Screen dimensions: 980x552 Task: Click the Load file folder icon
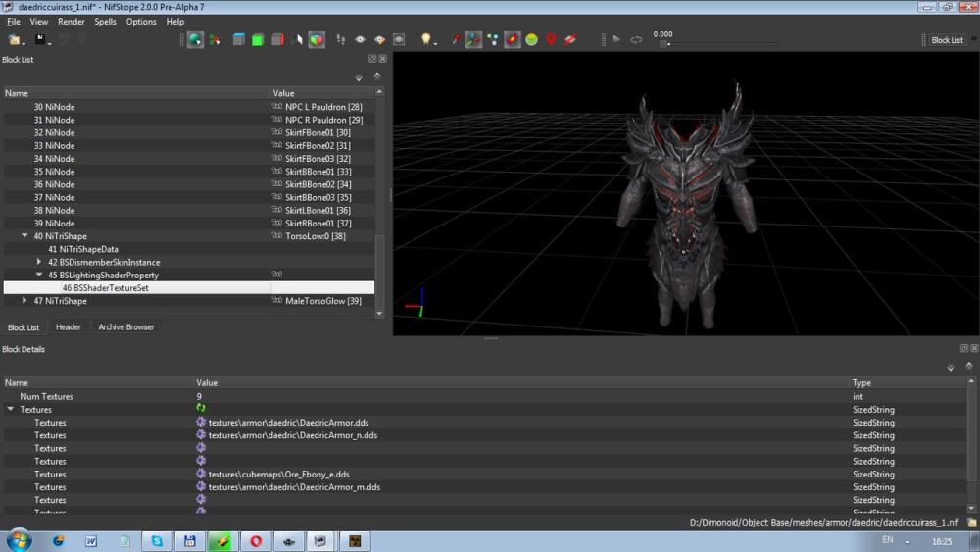coord(13,39)
